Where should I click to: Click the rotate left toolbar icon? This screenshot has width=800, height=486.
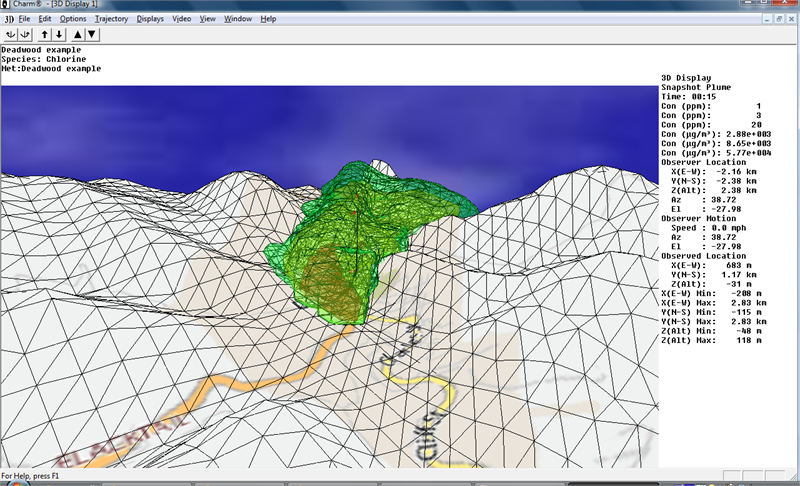point(11,34)
